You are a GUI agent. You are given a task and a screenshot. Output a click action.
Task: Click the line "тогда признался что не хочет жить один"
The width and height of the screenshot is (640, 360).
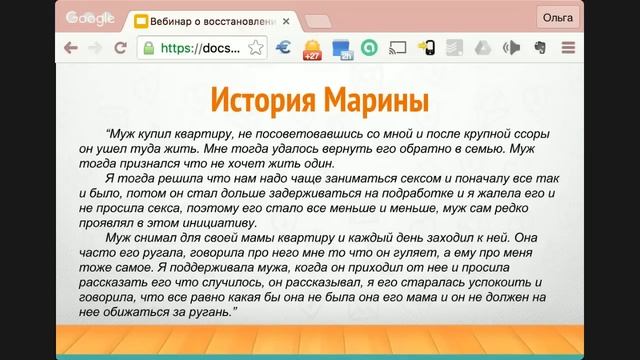pyautogui.click(x=207, y=164)
